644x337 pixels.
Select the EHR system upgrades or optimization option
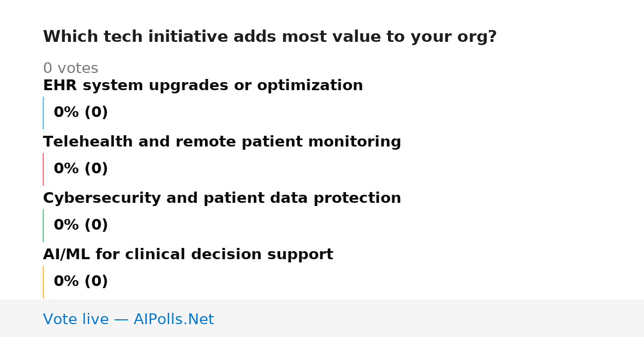point(203,86)
